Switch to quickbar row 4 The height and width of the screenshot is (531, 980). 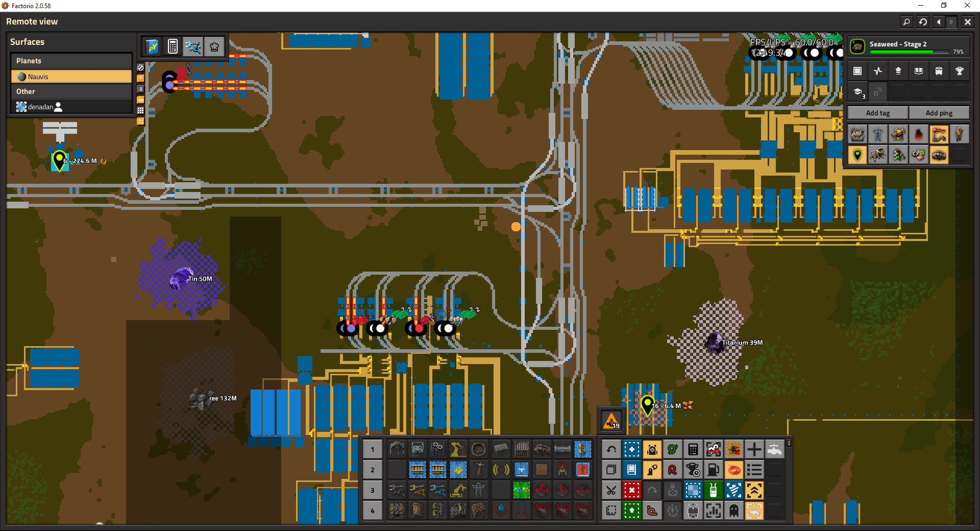pyautogui.click(x=373, y=510)
